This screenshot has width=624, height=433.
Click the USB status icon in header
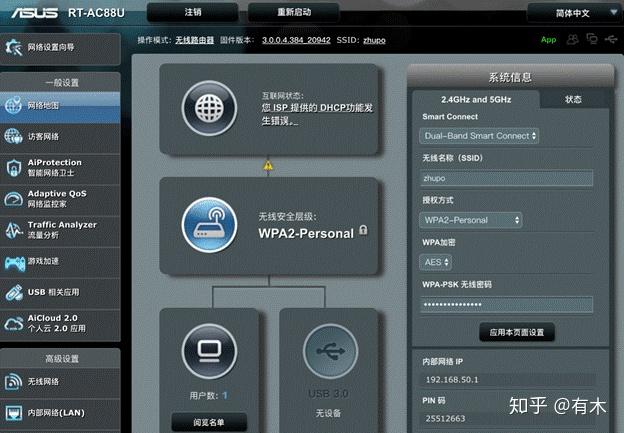pos(611,39)
